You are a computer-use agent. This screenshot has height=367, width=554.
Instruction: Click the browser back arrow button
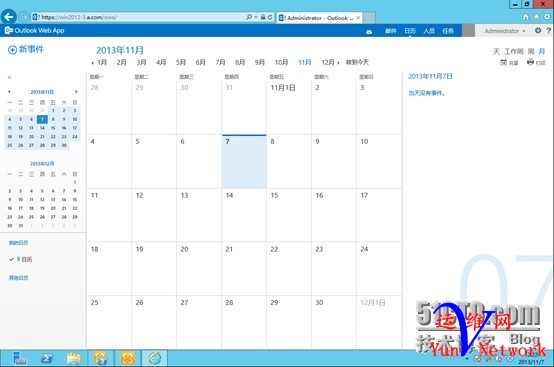(8, 17)
